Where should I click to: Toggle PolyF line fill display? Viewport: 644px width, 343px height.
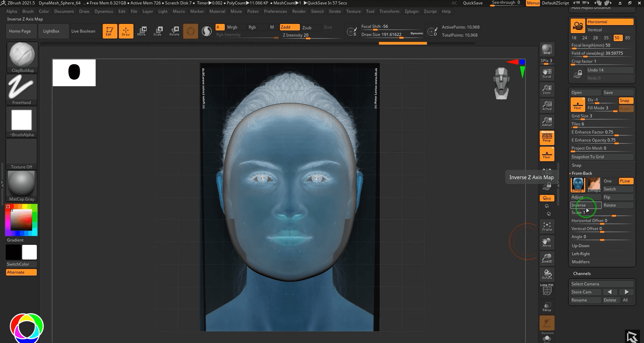click(547, 290)
